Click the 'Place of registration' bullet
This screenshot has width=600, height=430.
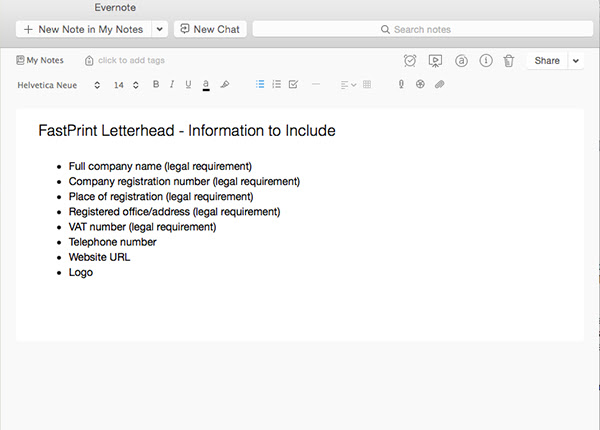click(161, 197)
